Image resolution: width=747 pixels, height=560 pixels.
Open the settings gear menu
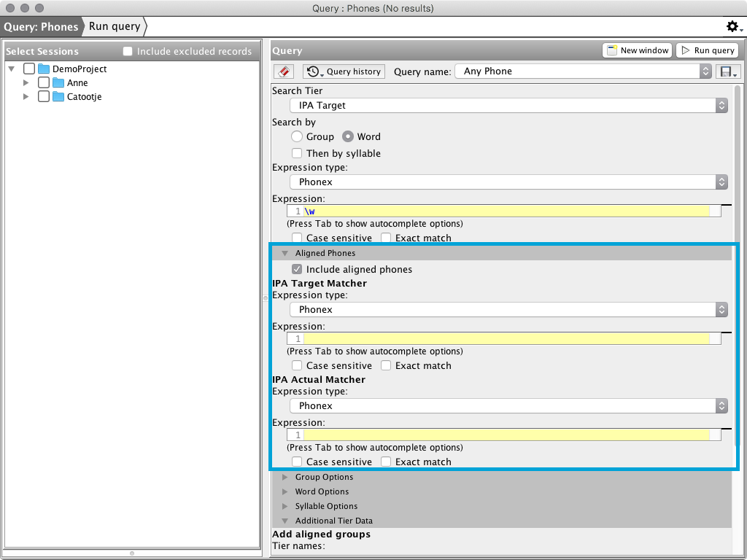(x=733, y=27)
